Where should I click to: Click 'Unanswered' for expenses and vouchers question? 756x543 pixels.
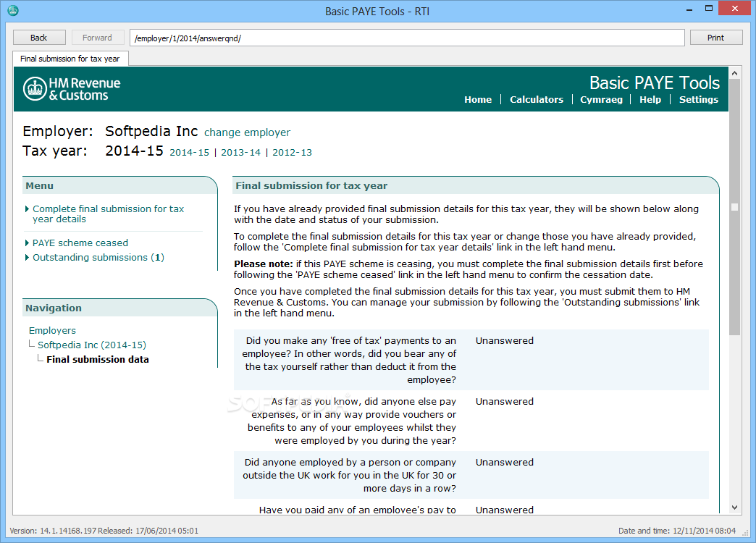click(504, 401)
